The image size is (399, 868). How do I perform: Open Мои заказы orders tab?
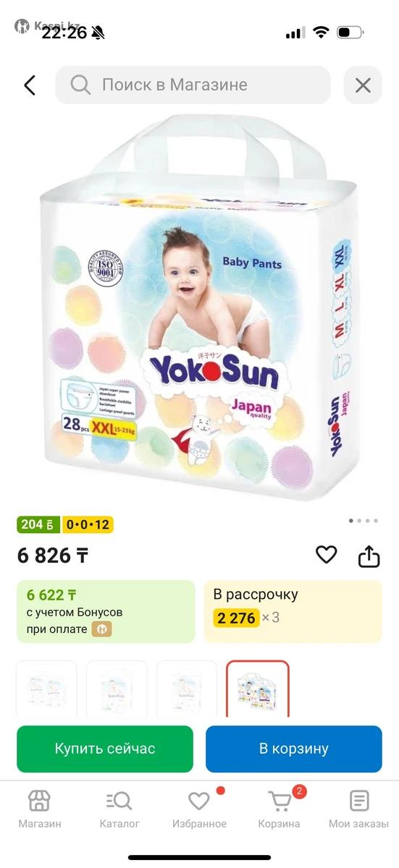click(359, 809)
